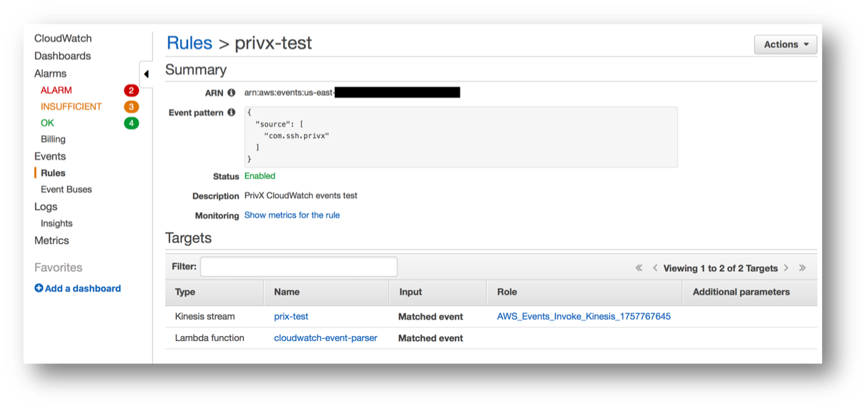Open Logs in the sidebar
Image resolution: width=868 pixels, height=409 pixels.
(x=46, y=207)
